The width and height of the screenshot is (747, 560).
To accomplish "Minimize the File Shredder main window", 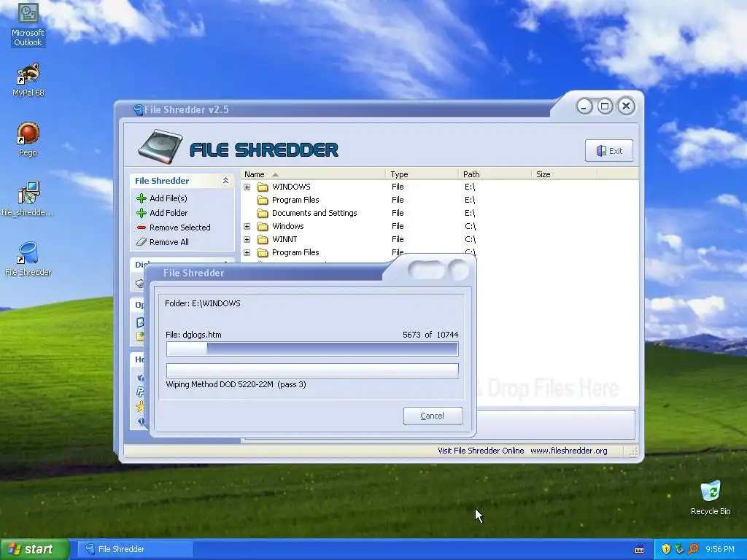I will tap(584, 106).
